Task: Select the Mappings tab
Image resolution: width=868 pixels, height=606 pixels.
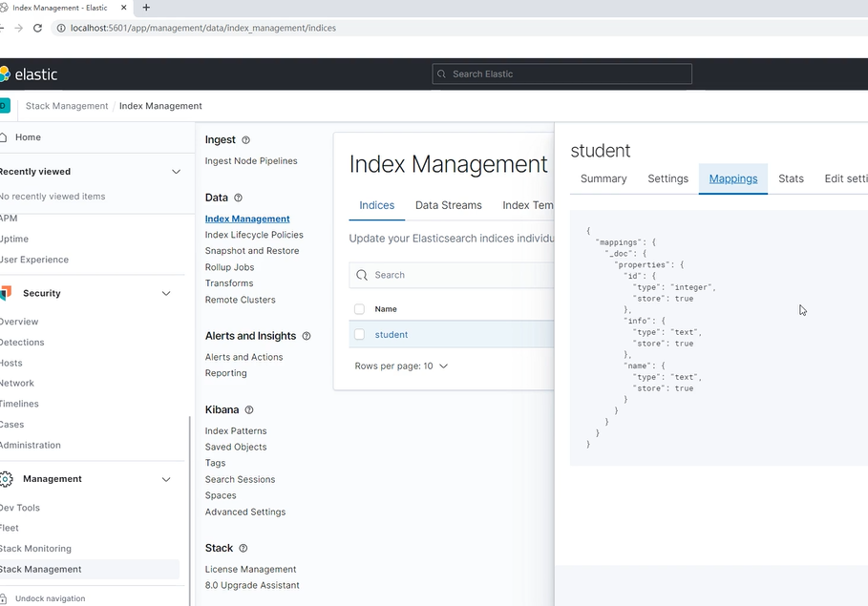Action: [733, 178]
